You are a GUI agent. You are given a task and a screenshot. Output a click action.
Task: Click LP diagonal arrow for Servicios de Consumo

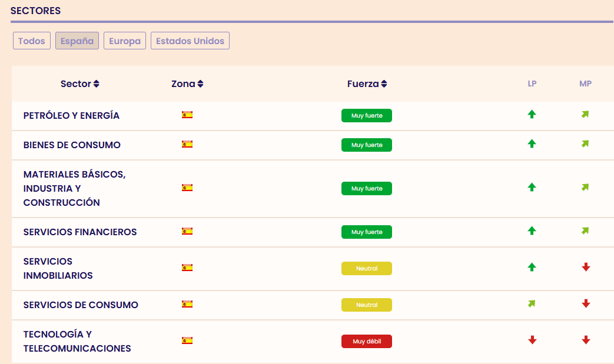tap(532, 304)
